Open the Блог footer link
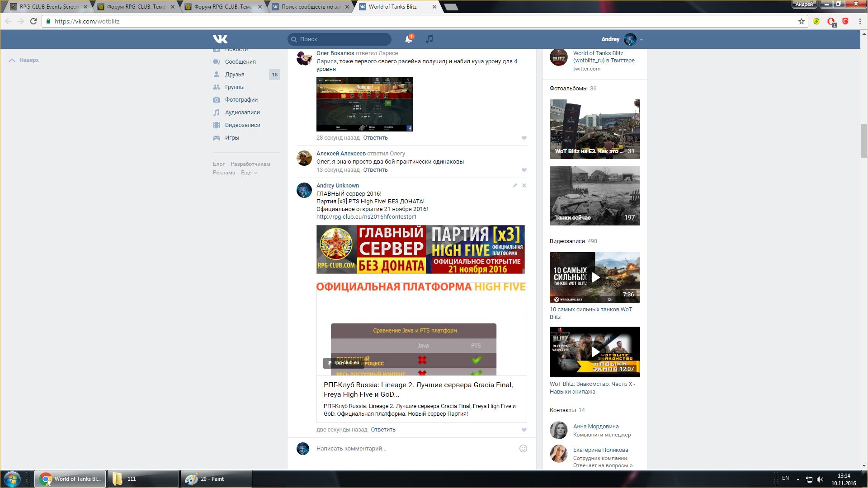Viewport: 868px width, 488px height. coord(219,164)
